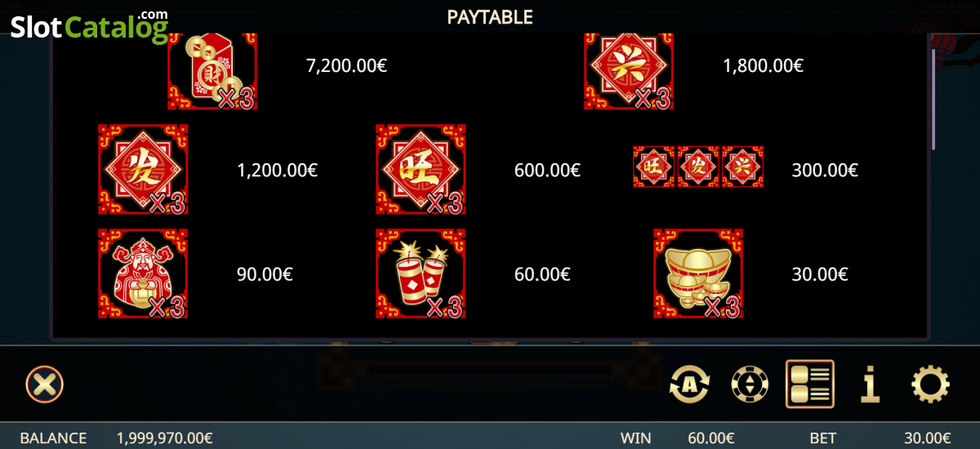The width and height of the screenshot is (980, 449).
Task: Click the red envelope x3 symbol
Action: [x=212, y=71]
